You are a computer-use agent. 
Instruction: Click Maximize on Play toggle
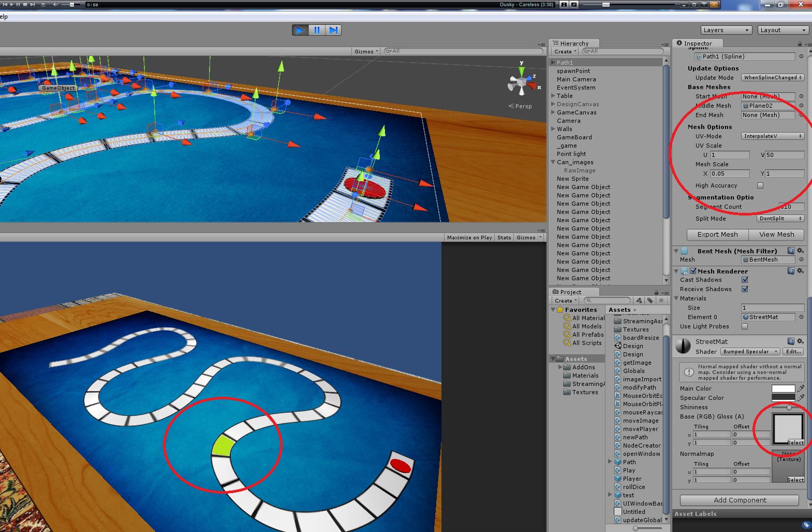pyautogui.click(x=469, y=237)
